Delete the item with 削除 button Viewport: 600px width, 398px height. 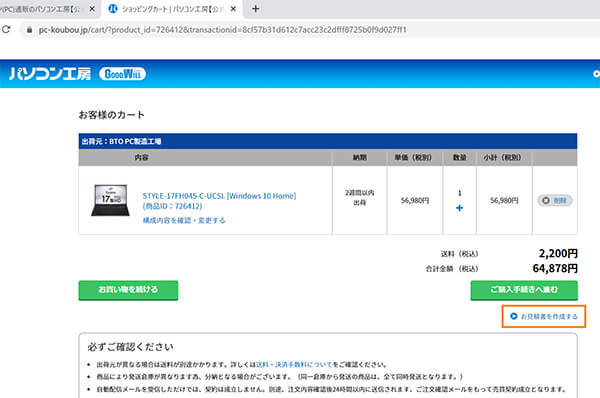[554, 200]
